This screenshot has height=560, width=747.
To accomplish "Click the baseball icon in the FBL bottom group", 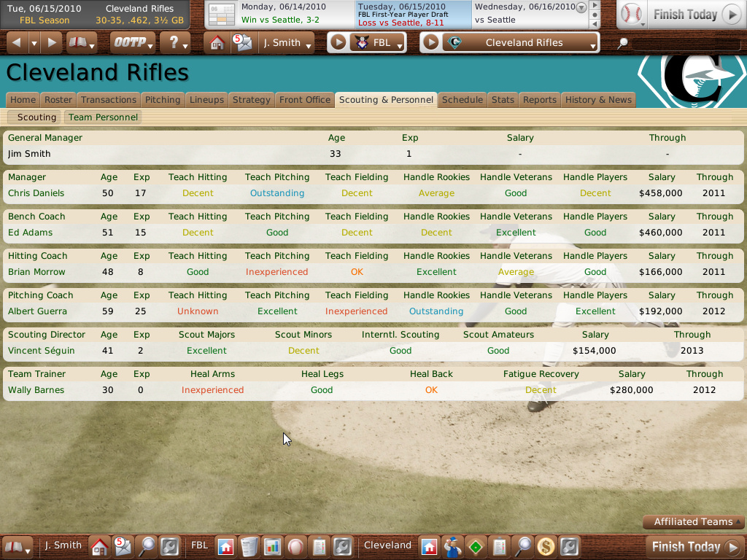I will coord(295,546).
